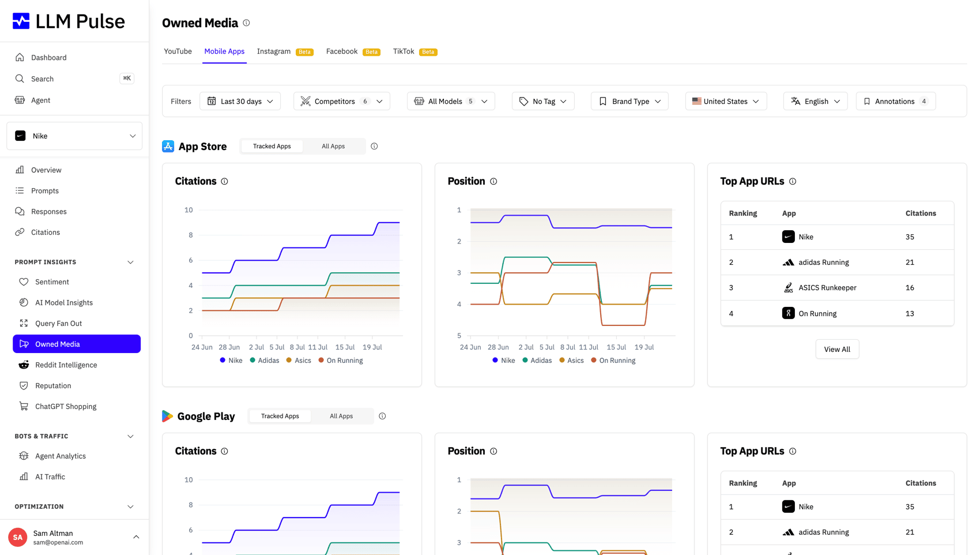Click the ASICS Runkeeper app icon
The width and height of the screenshot is (980, 555).
[x=788, y=288]
